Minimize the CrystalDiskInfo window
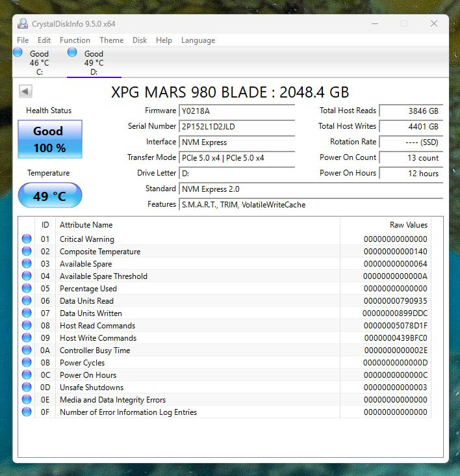 [x=375, y=23]
